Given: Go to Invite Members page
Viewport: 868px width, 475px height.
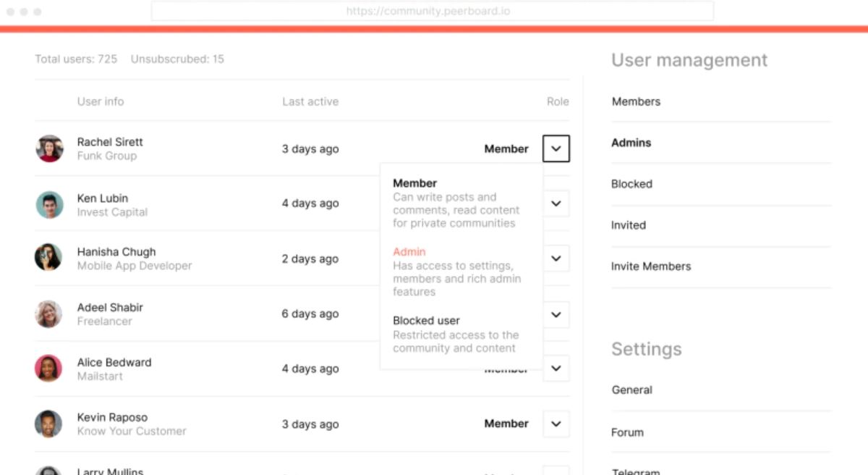Looking at the screenshot, I should (x=651, y=266).
